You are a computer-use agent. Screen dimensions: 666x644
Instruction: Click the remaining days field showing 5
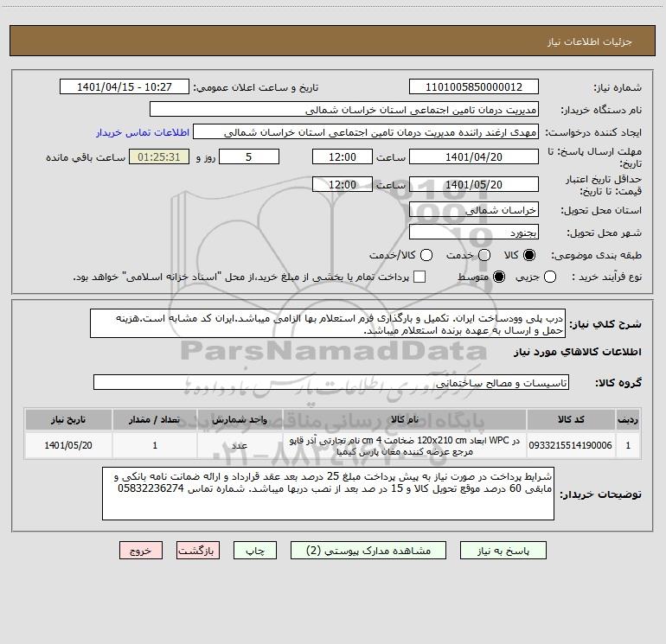click(x=249, y=157)
